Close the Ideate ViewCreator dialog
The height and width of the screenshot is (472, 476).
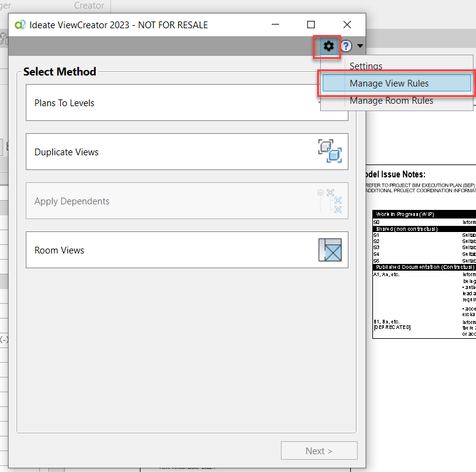coord(347,25)
